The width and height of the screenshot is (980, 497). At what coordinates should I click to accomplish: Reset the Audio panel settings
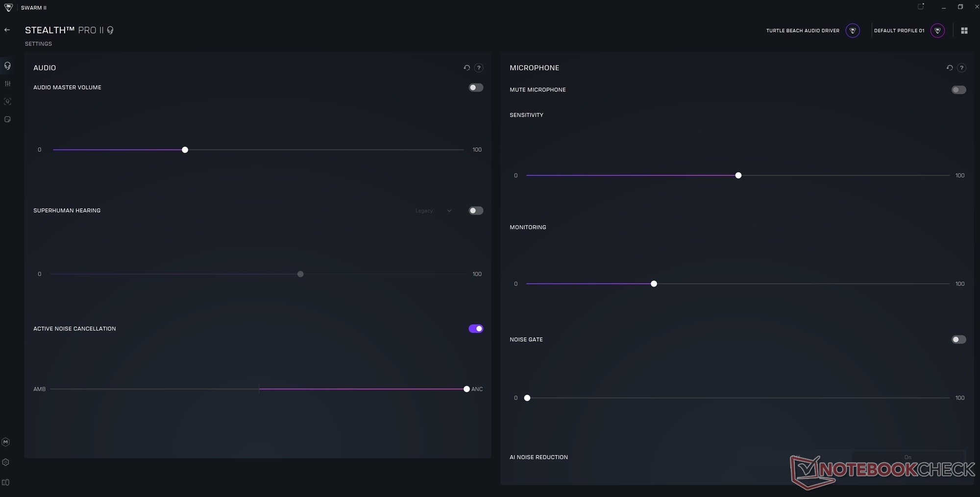[466, 68]
